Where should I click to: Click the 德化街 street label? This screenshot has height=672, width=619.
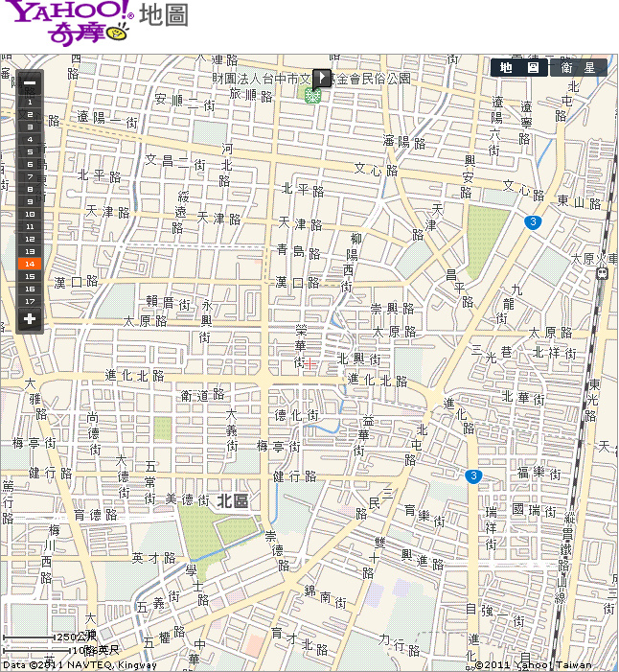click(x=296, y=414)
